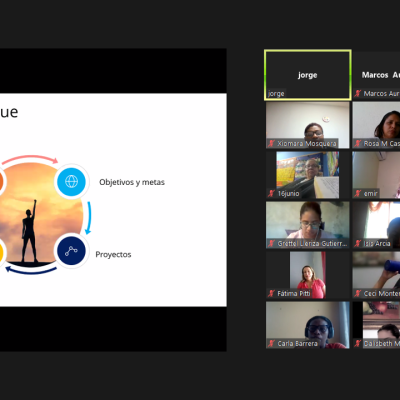
Task: Click muted mic icon on Marcos tile
Action: click(x=358, y=94)
